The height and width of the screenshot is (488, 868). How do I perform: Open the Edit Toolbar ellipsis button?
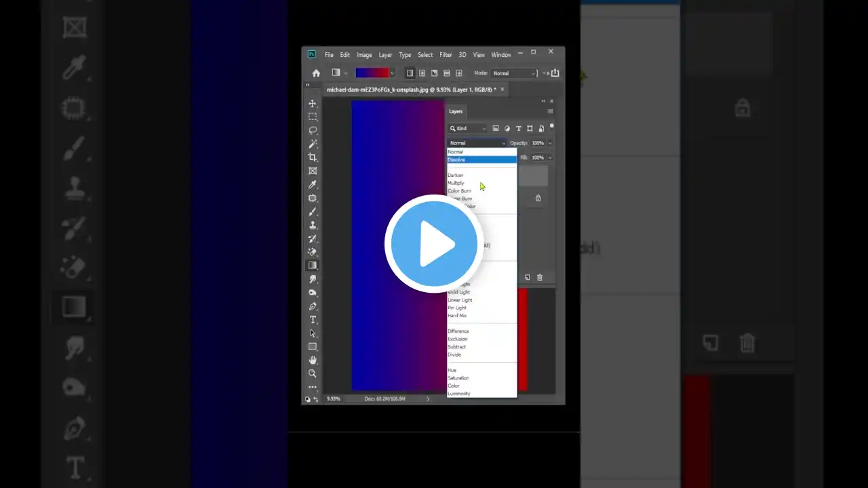(313, 387)
